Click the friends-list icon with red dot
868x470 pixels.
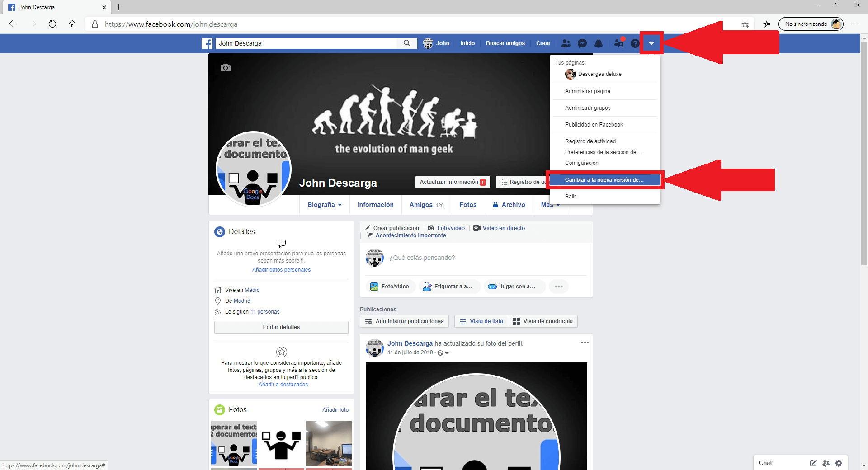click(619, 43)
